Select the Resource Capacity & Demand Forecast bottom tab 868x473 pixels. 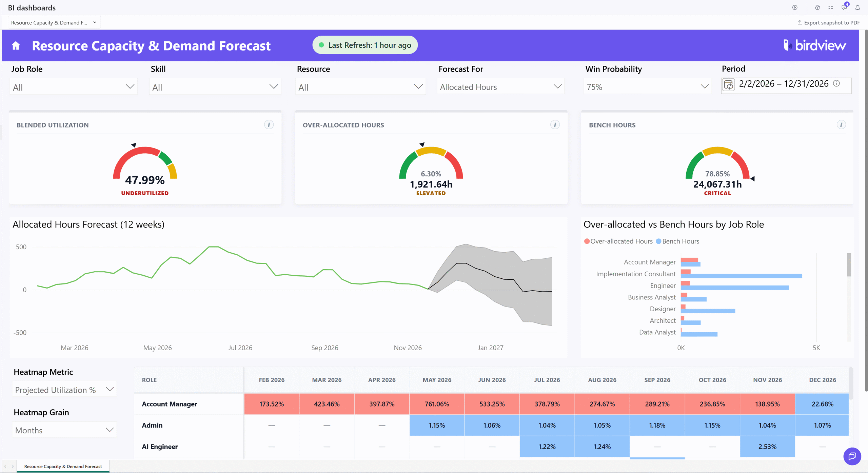pos(63,467)
